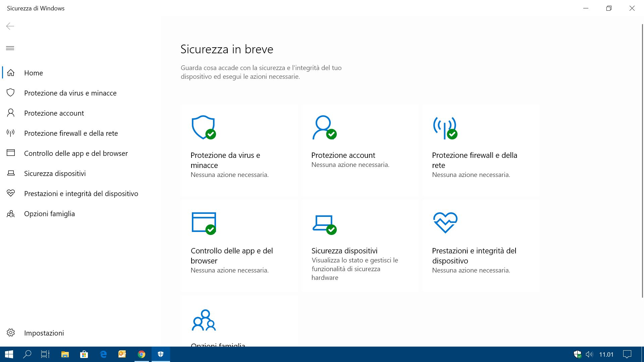Launch Microsoft Edge from the taskbar
Screen dimensions: 644x362
pos(103,354)
